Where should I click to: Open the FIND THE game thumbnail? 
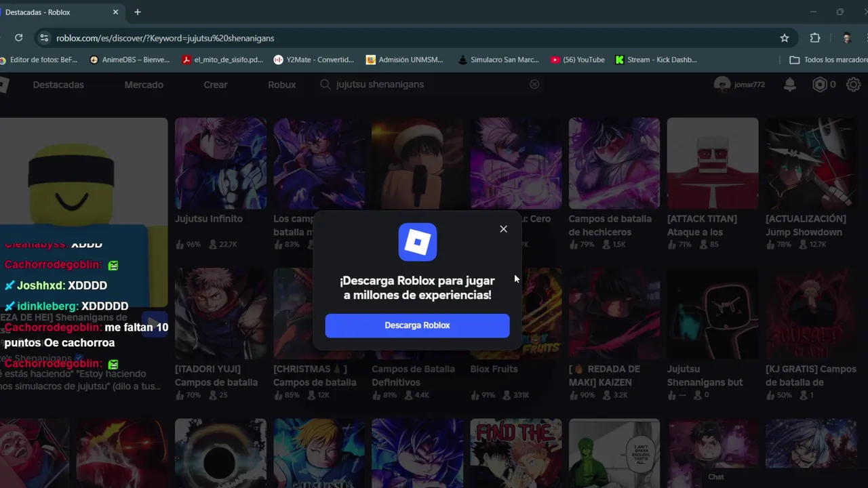tap(516, 453)
